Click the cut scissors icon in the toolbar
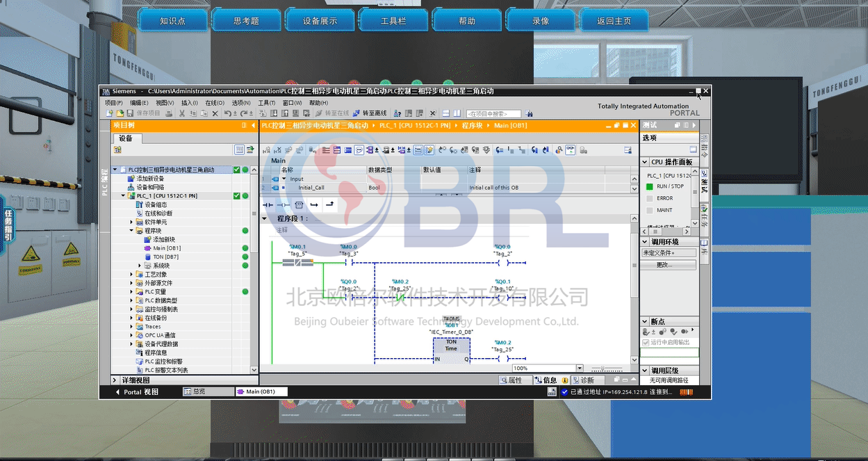The height and width of the screenshot is (461, 868). pyautogui.click(x=182, y=113)
